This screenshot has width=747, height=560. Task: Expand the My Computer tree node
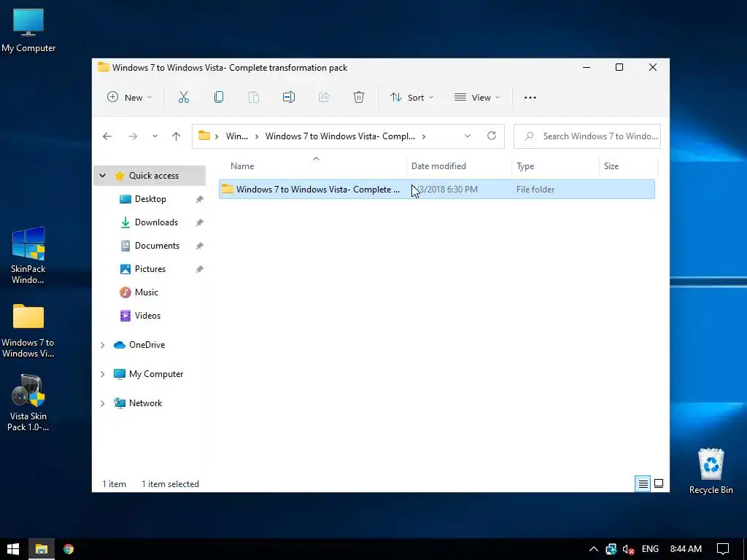coord(102,374)
